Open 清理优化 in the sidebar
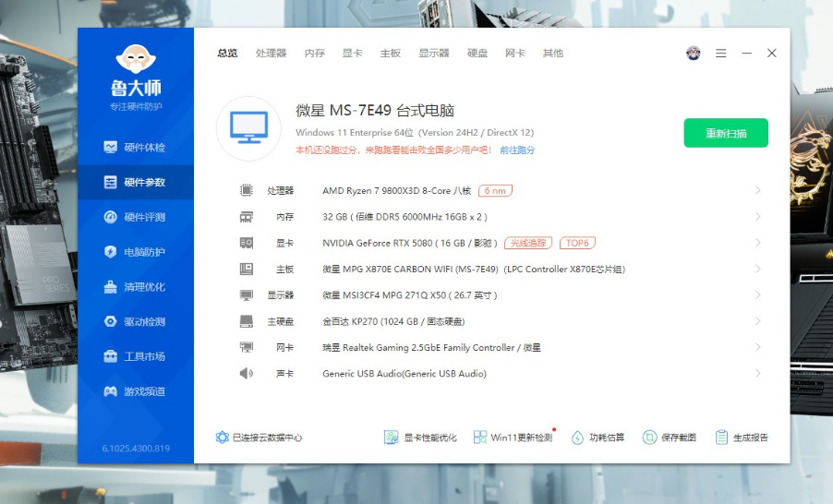This screenshot has height=504, width=833. click(136, 287)
